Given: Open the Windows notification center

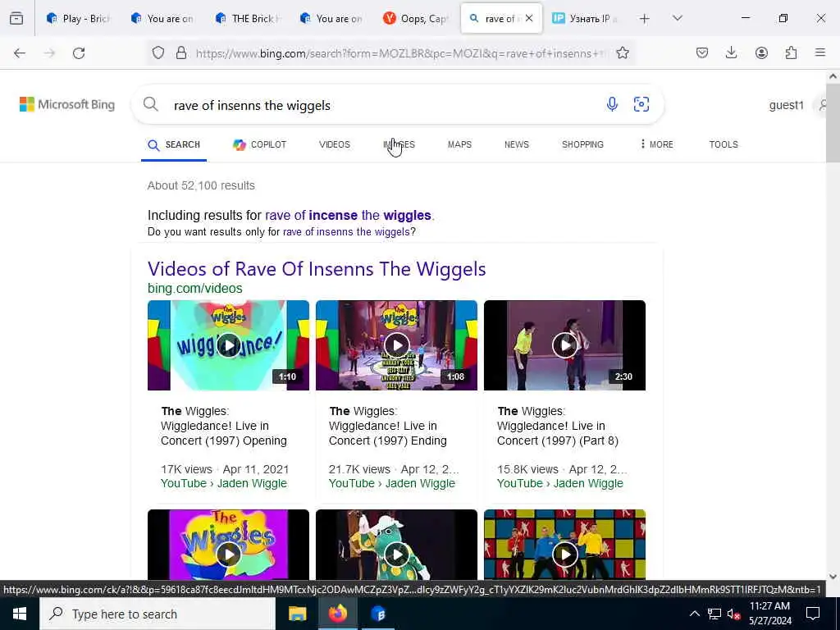Looking at the screenshot, I should [813, 614].
